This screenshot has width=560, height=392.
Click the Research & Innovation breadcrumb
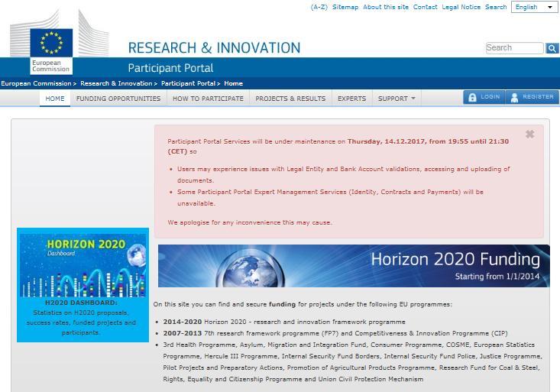[116, 83]
